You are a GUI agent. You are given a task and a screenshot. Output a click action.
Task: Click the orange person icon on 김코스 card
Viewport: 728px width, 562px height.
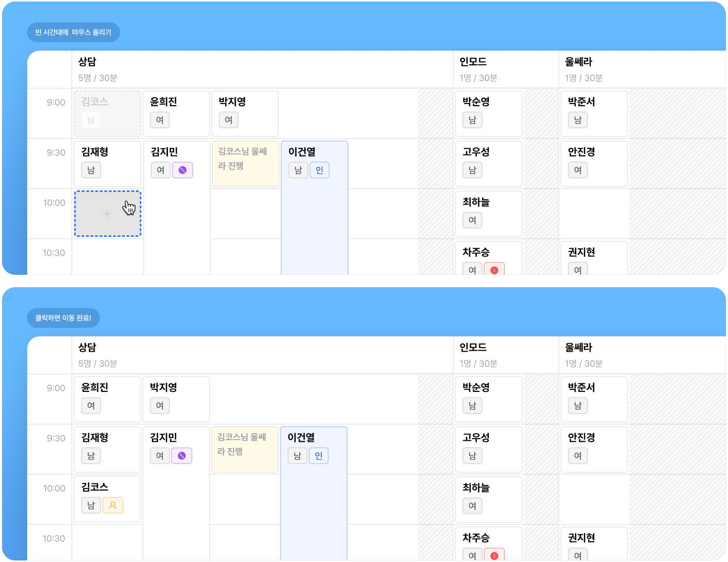tap(113, 505)
